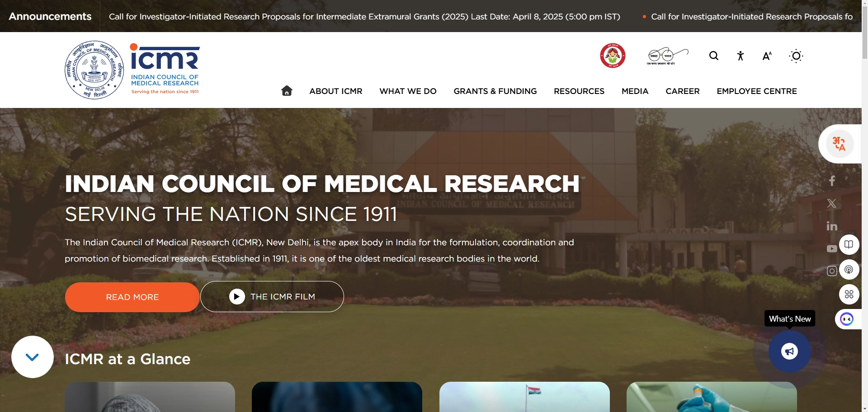Open the e-book reader sidebar icon

coord(849,244)
